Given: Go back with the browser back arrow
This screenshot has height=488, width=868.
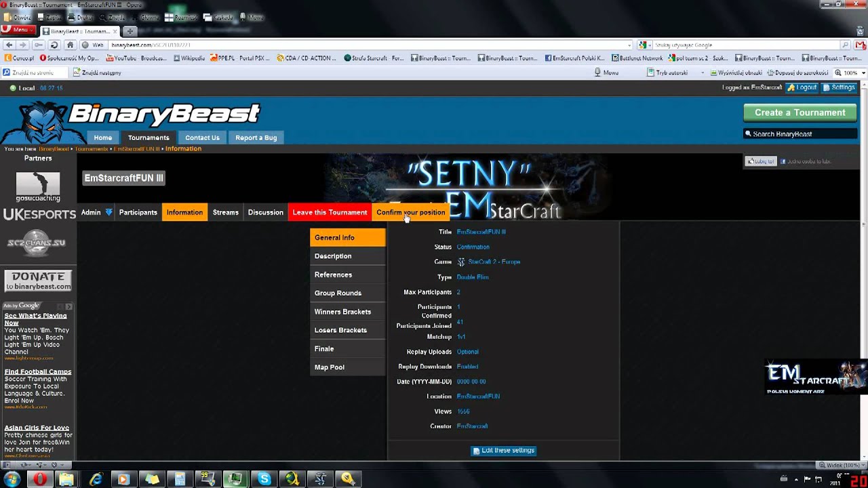Looking at the screenshot, I should click(x=9, y=45).
